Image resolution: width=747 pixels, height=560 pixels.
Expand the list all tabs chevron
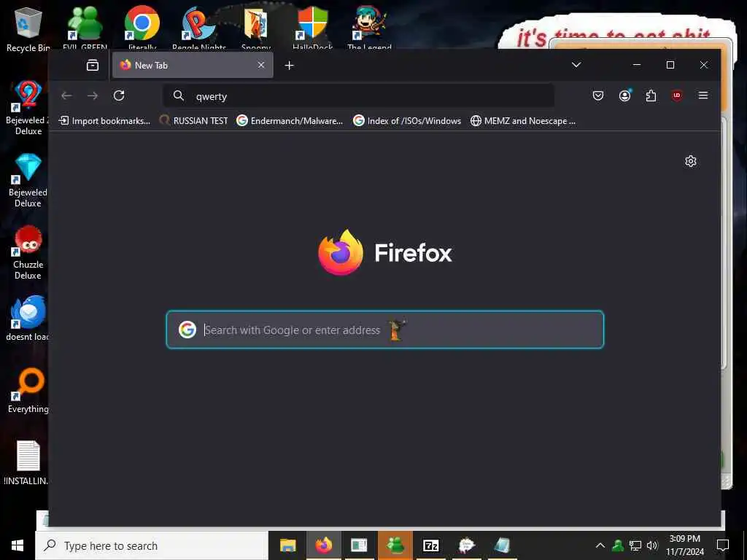pos(576,65)
